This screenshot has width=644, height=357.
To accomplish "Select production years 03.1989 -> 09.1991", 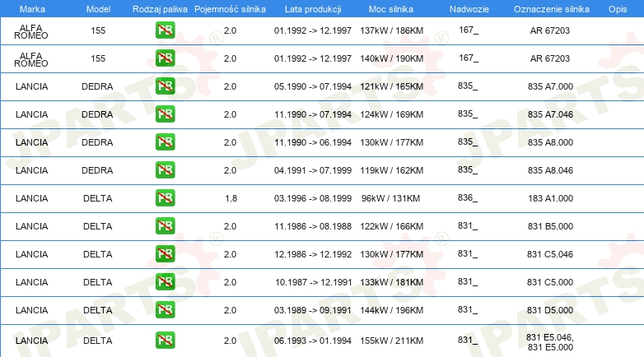I will click(x=313, y=309).
